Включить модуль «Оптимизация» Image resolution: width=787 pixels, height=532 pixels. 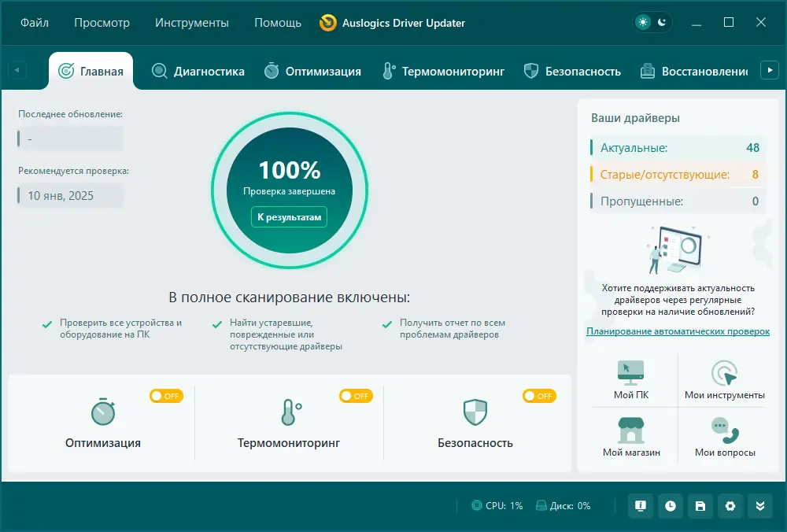(x=166, y=396)
